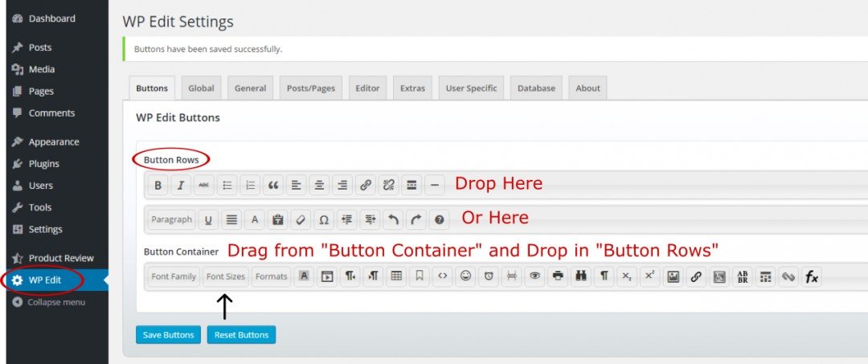Click the Increase indent button
The width and height of the screenshot is (868, 364).
[370, 219]
